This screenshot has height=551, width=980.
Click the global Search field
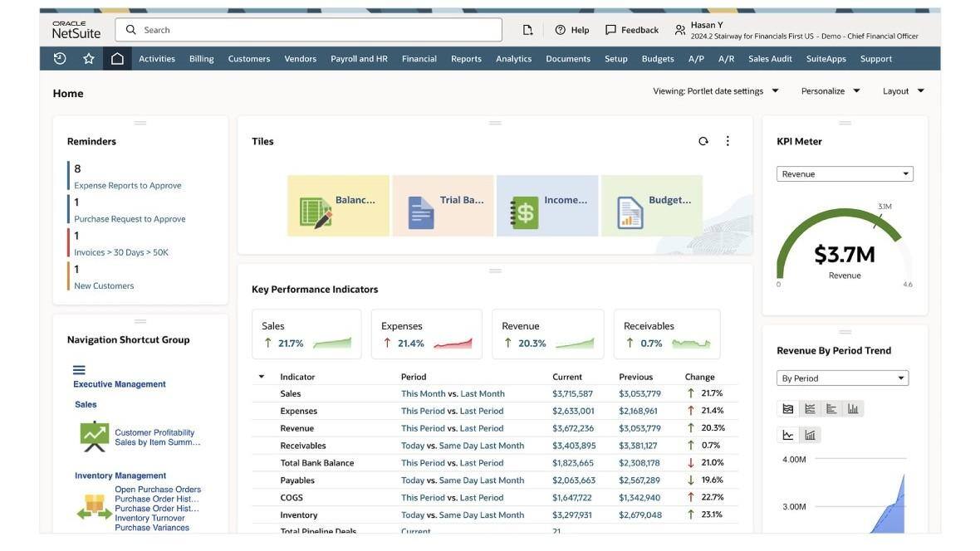coord(308,30)
